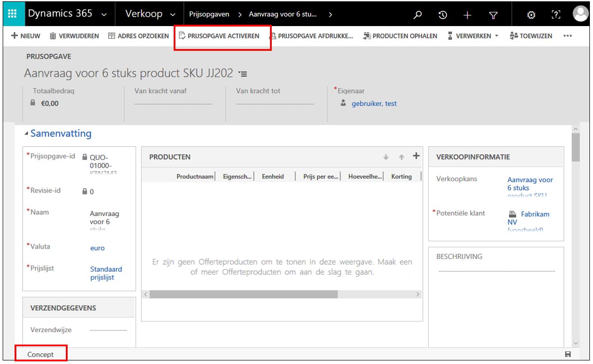Open recent items clock icon

click(x=442, y=15)
